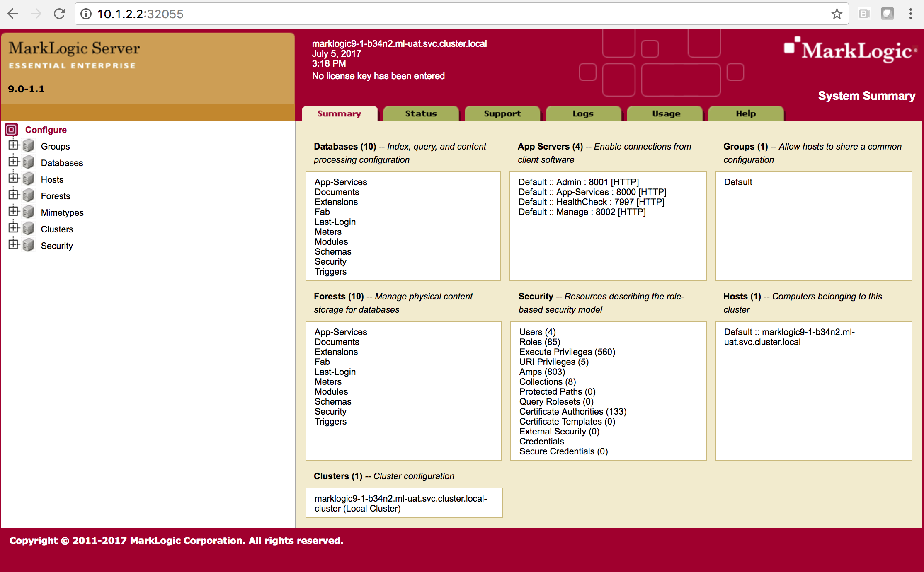The width and height of the screenshot is (924, 572).
Task: Click the Databases cube icon
Action: 28,162
